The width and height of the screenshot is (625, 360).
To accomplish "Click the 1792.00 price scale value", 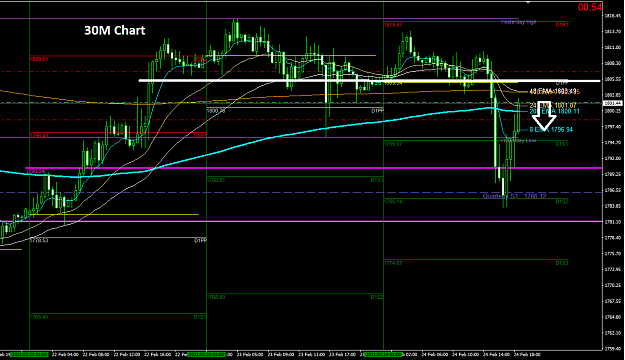I will (613, 158).
